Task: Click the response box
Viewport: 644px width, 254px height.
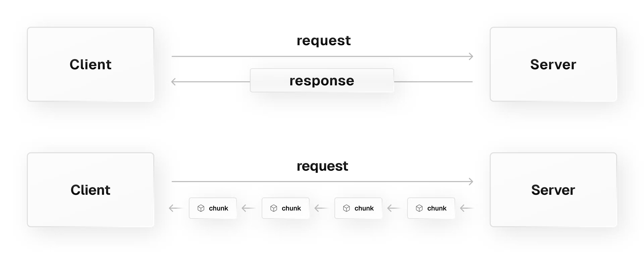Action: [322, 81]
